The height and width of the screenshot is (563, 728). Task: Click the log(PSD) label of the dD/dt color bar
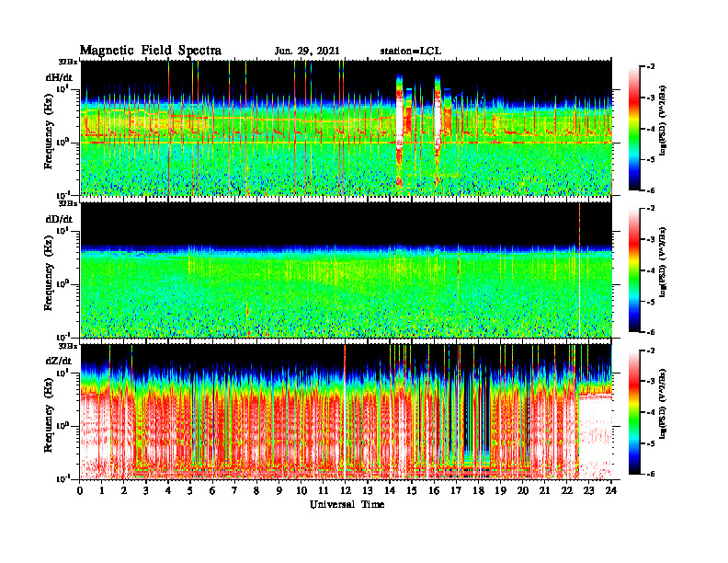pyautogui.click(x=663, y=262)
